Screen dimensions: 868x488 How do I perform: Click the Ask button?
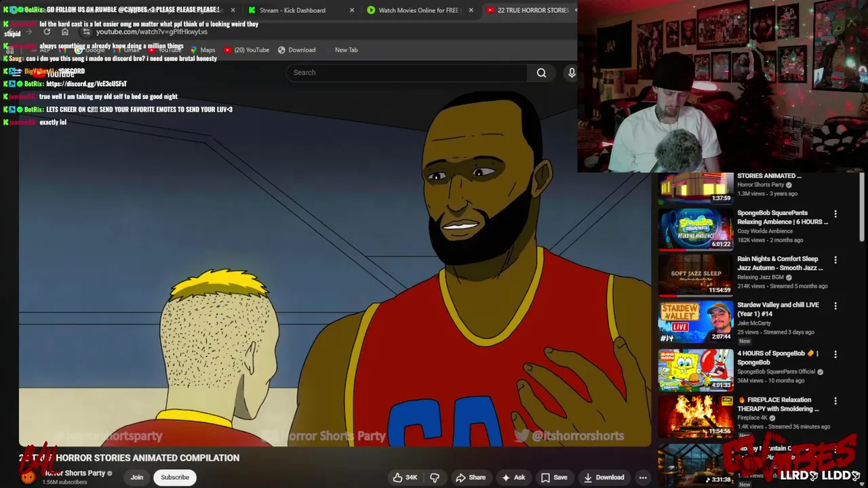point(513,477)
